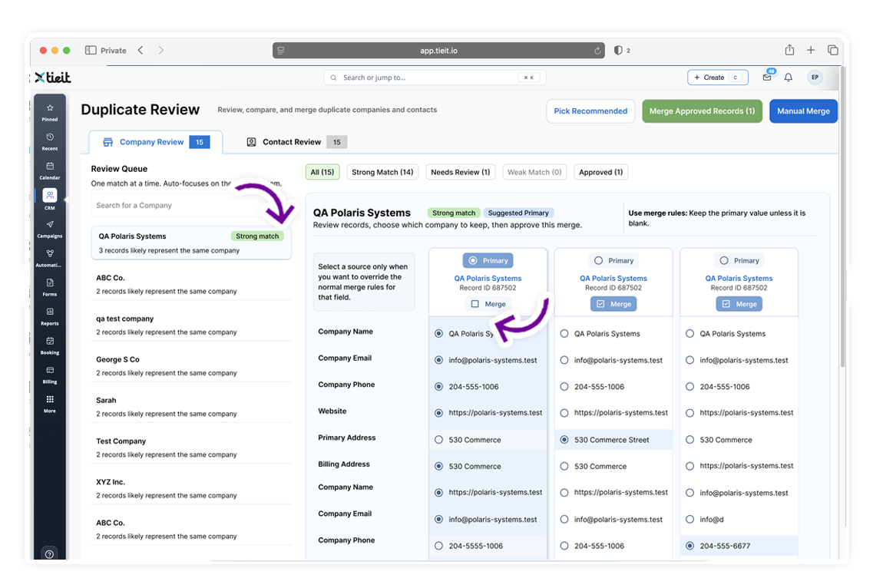The width and height of the screenshot is (883, 588).
Task: Open first record's QA Polaris Systems link
Action: [488, 278]
